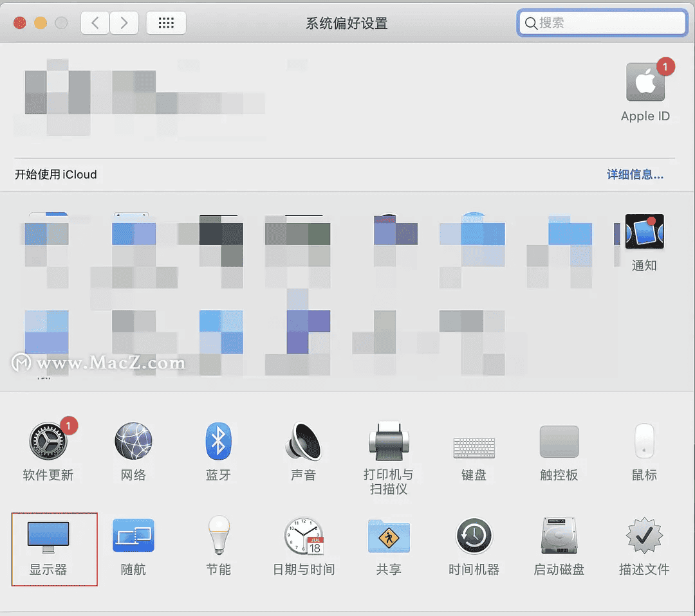Open 触控板 (Trackpad) settings
Screen dimensions: 695x616
pyautogui.click(x=559, y=442)
